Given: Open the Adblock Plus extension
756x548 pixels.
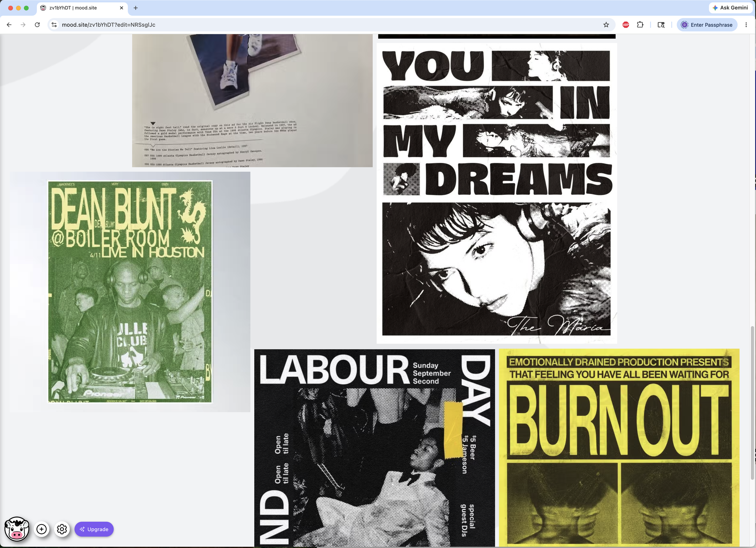Looking at the screenshot, I should pos(626,25).
